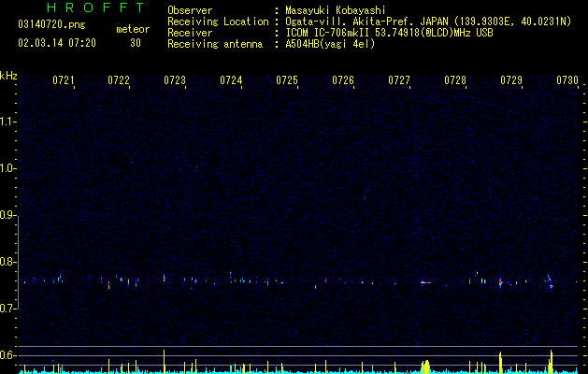Click the 0.8 kHz axis label
Screen dimensions: 588x374
pos(8,262)
